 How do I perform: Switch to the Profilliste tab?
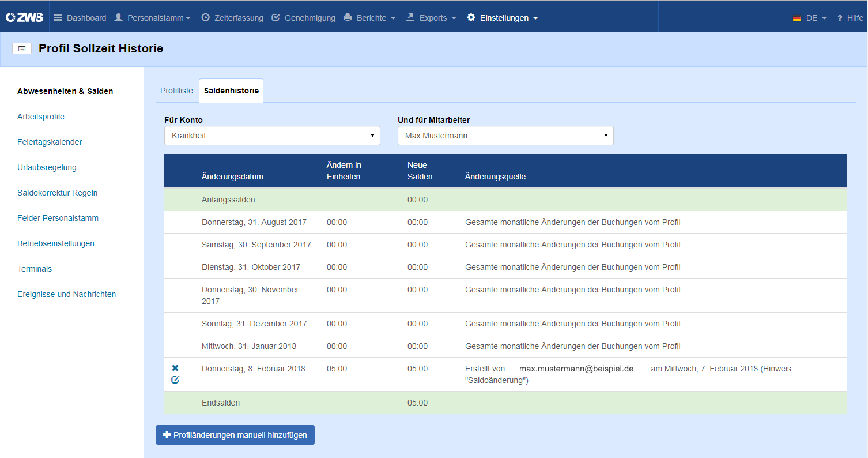tap(176, 91)
